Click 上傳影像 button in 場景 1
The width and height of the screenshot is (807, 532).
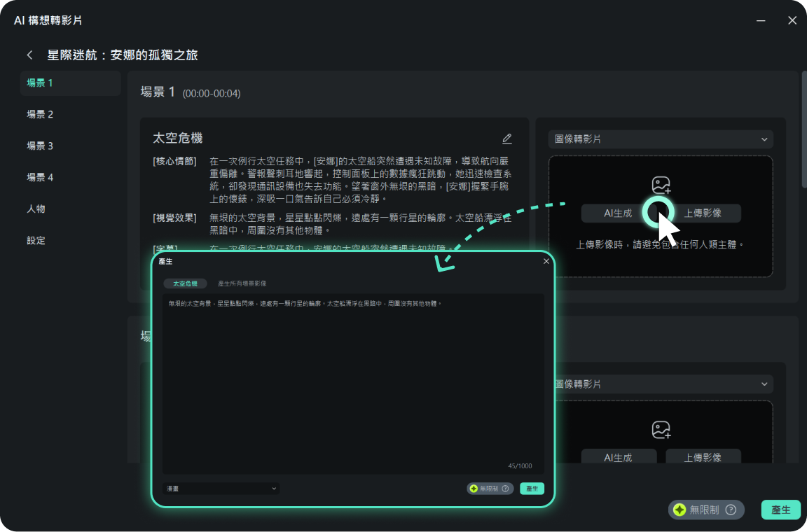(x=703, y=213)
